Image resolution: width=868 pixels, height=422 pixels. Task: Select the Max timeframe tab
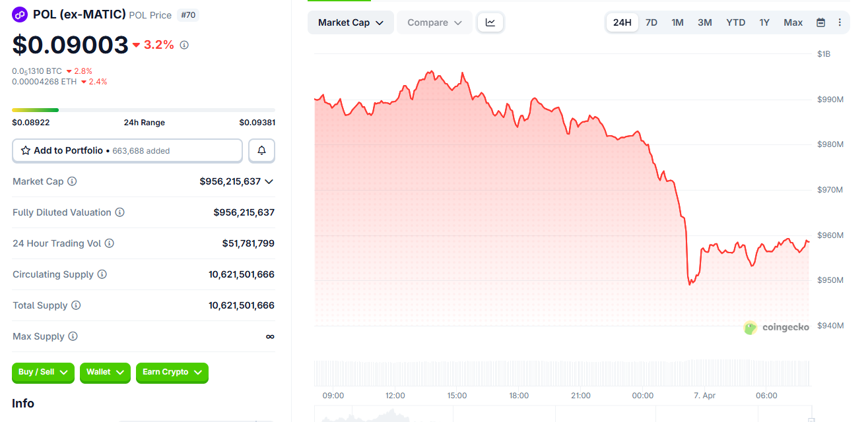click(792, 22)
